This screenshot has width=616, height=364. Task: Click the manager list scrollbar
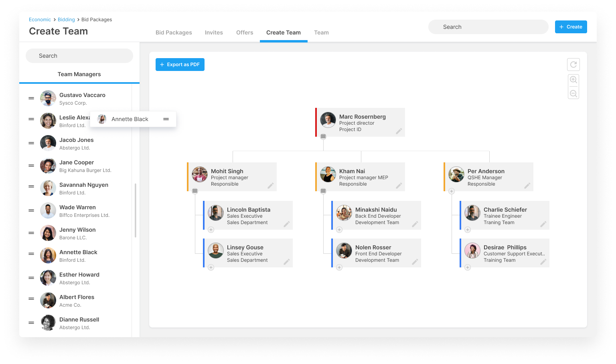pos(136,210)
